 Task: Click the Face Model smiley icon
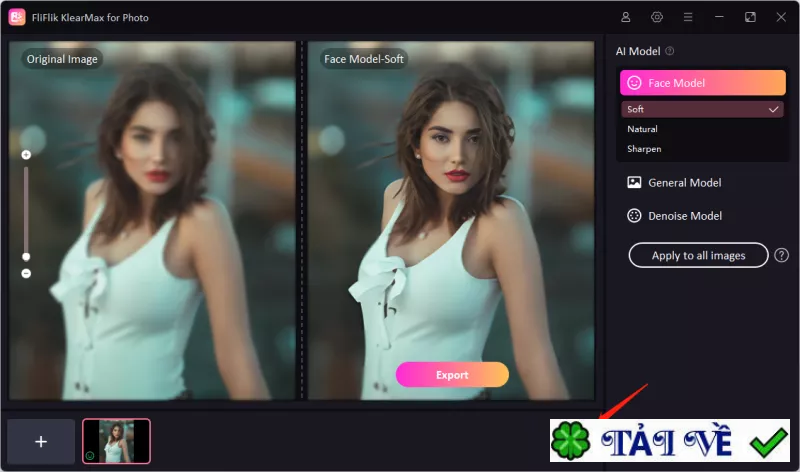click(634, 83)
